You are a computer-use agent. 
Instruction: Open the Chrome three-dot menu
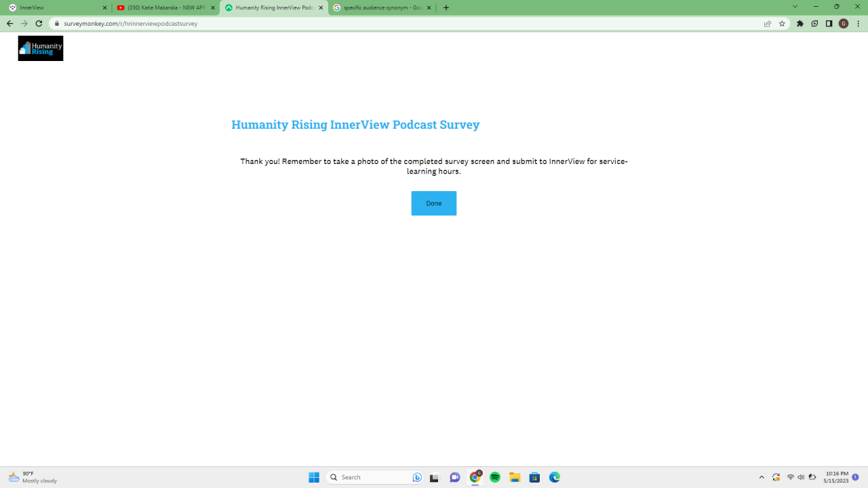(859, 23)
